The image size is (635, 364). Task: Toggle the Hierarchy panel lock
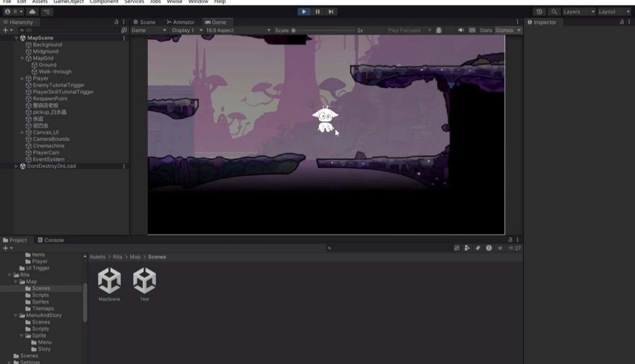[116, 22]
